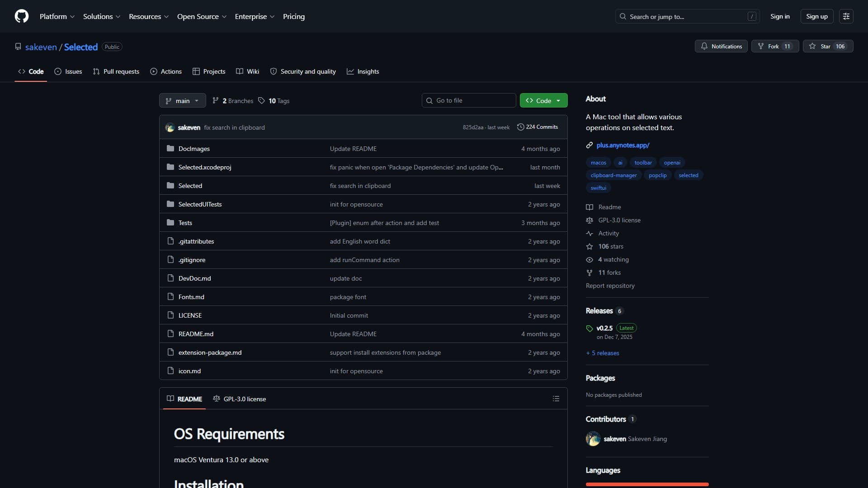View the 224 Commits history
868x488 pixels.
538,127
